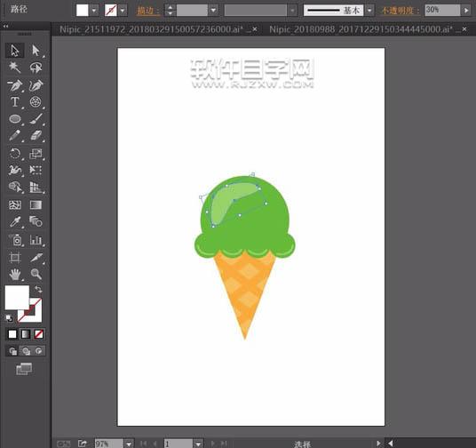Swap fill and stroke colors
This screenshot has height=448, width=476.
(x=38, y=289)
